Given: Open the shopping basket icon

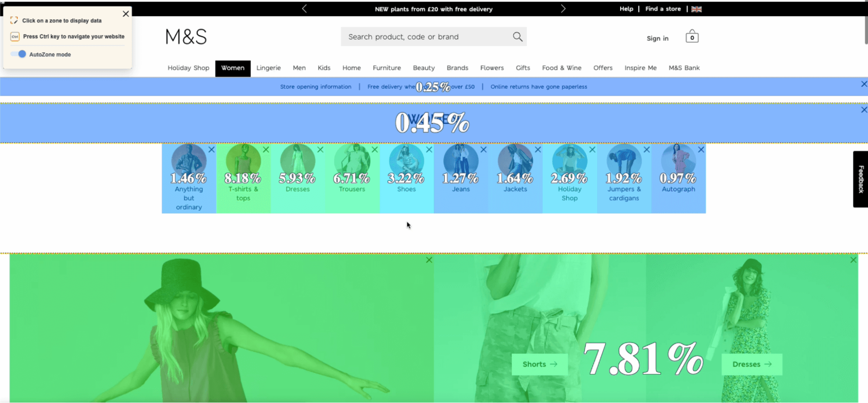Looking at the screenshot, I should pos(692,36).
